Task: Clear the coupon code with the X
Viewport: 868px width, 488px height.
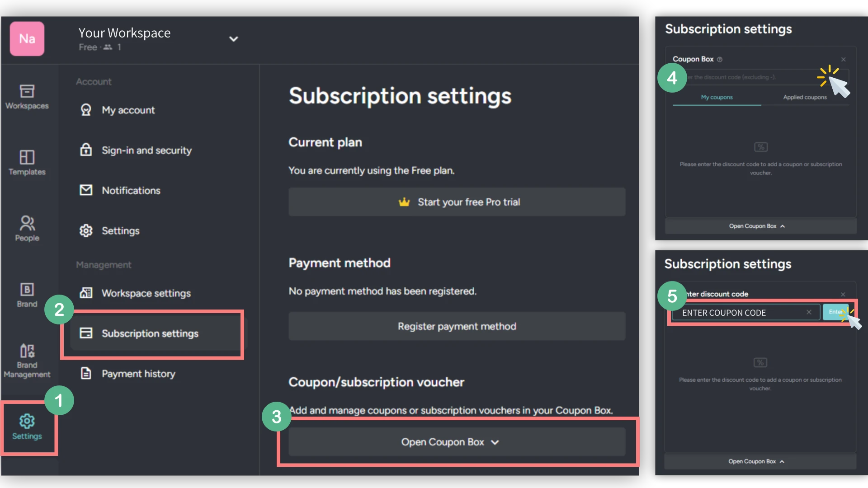Action: pyautogui.click(x=809, y=312)
